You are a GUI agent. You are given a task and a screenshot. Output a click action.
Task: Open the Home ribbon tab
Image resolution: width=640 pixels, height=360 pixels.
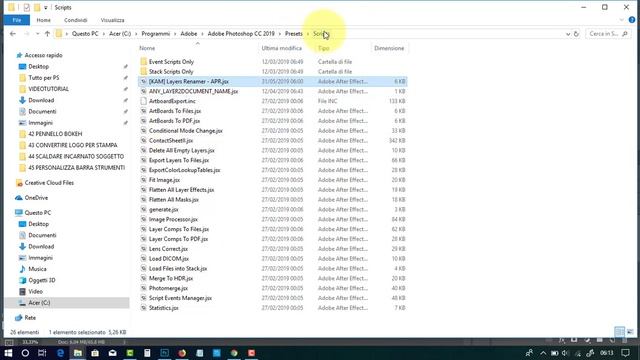click(44, 20)
